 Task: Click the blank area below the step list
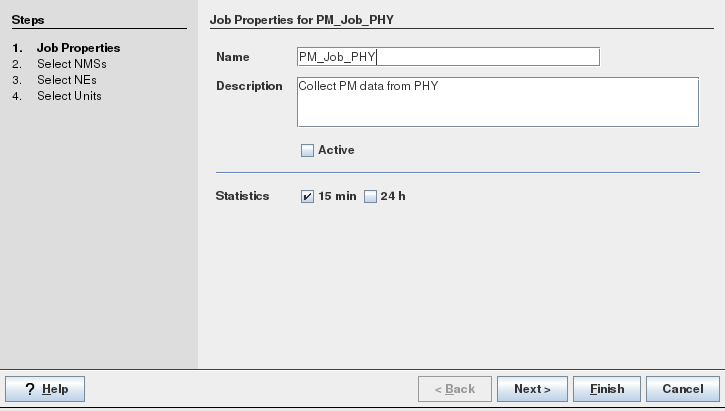98,240
